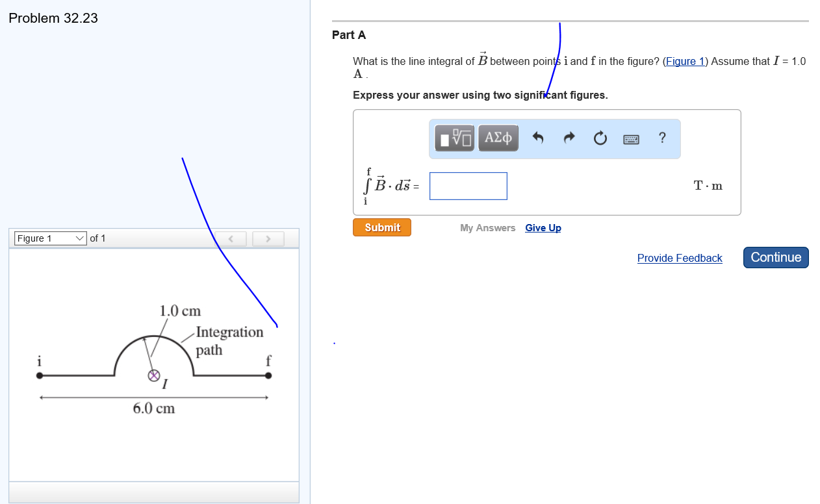820x504 pixels.
Task: Reset the answer box with the circular arrow
Action: (x=600, y=138)
